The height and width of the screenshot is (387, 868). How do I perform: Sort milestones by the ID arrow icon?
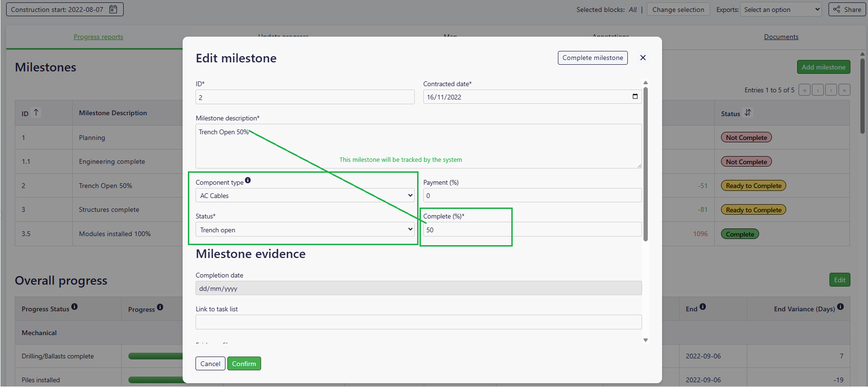(36, 113)
